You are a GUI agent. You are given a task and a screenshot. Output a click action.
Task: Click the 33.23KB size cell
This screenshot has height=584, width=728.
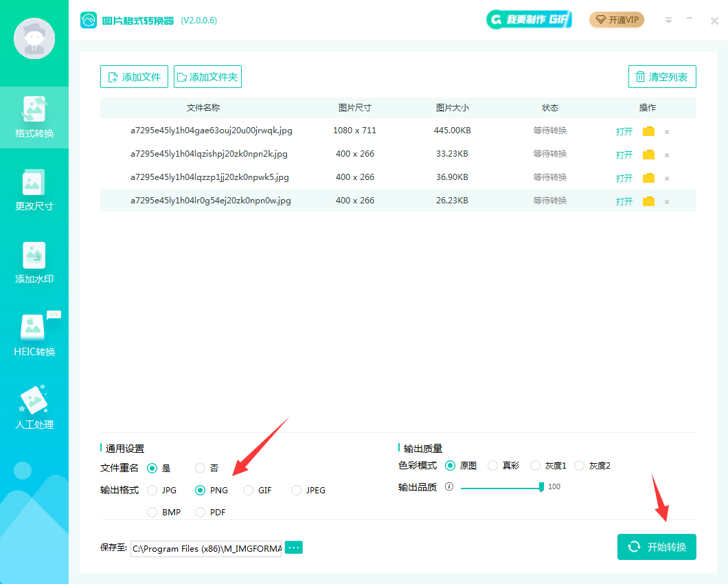tap(452, 154)
